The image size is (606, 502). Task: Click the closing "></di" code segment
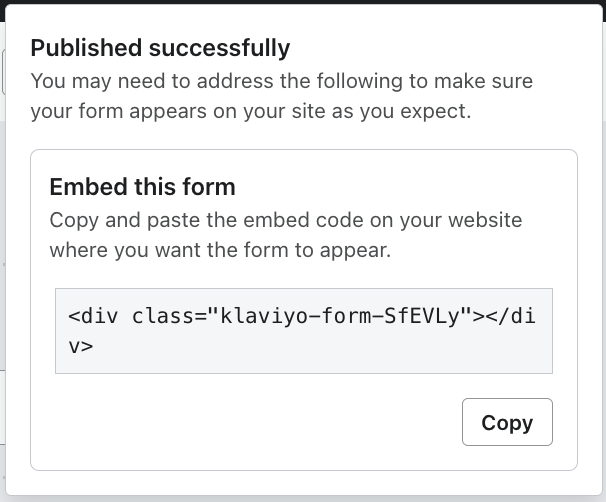point(506,317)
